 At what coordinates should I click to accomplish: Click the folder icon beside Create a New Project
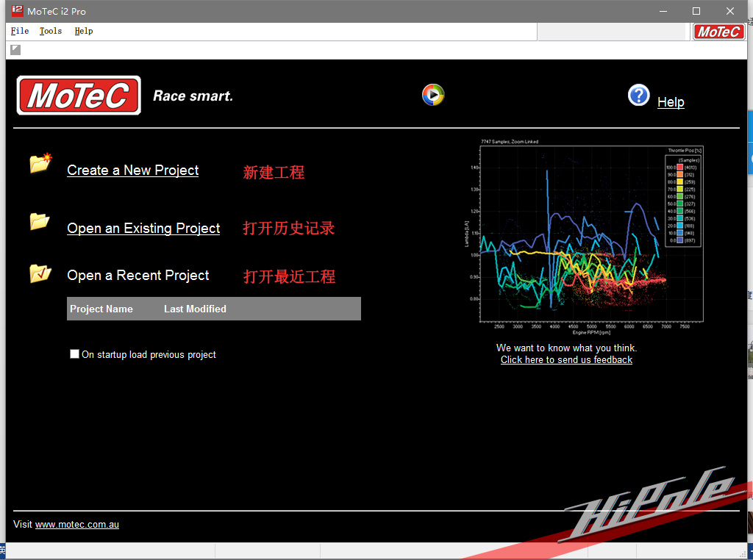(x=40, y=163)
